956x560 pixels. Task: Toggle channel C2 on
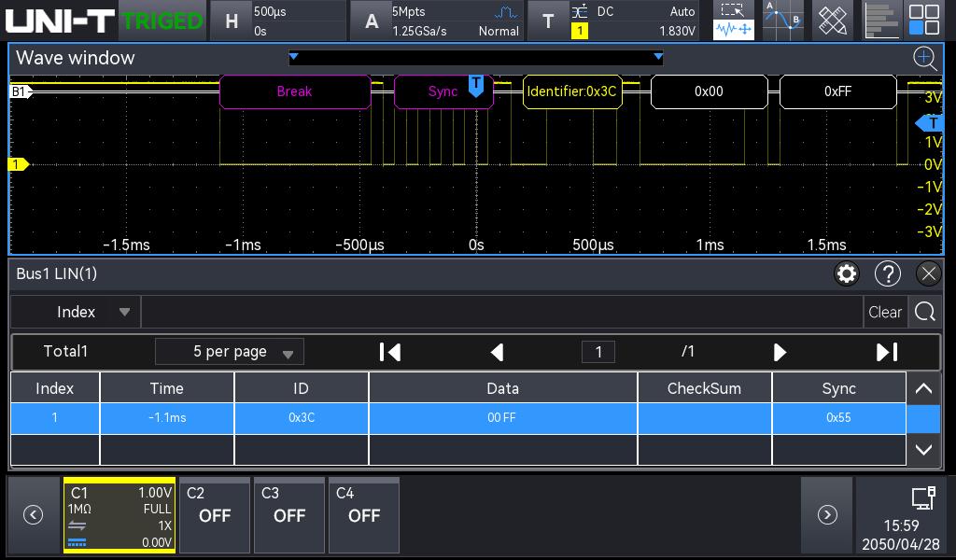tap(215, 515)
